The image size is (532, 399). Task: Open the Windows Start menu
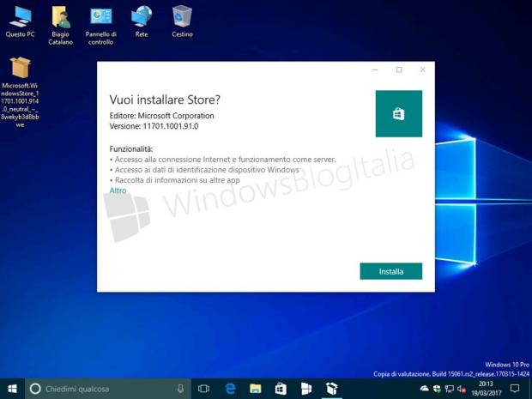click(12, 389)
